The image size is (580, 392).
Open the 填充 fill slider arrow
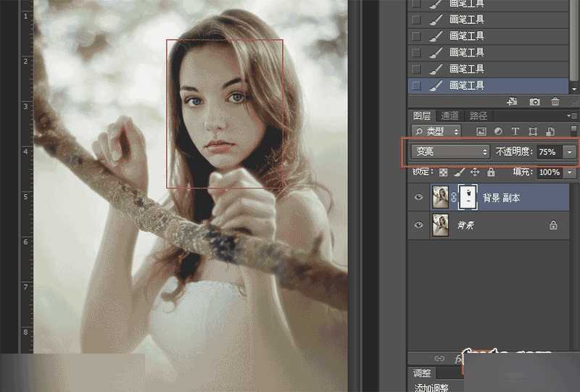569,172
